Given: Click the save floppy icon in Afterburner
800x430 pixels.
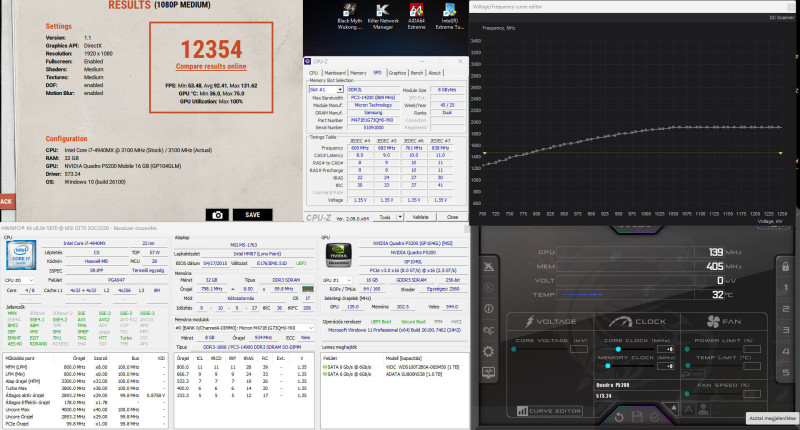Looking at the screenshot, I should (637, 417).
